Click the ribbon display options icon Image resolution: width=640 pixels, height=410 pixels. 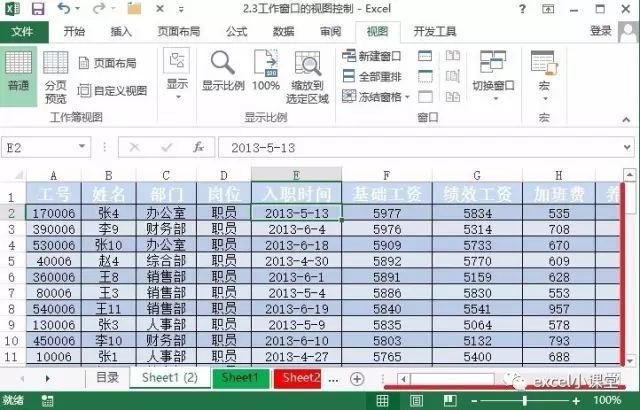[x=548, y=9]
